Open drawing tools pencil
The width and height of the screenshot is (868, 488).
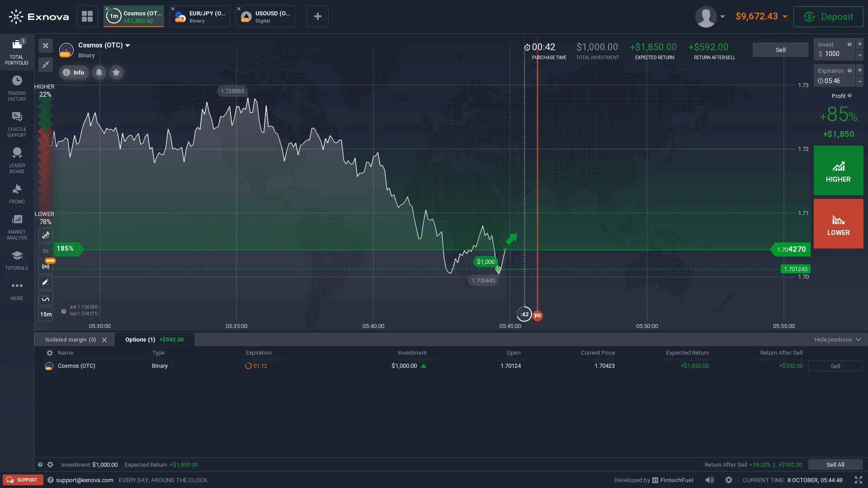coord(46,282)
